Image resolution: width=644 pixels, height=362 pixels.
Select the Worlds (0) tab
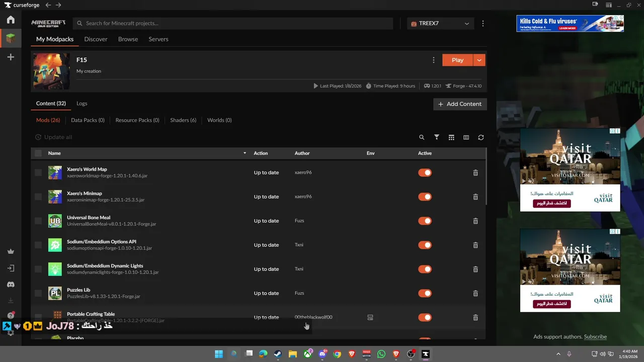[219, 120]
